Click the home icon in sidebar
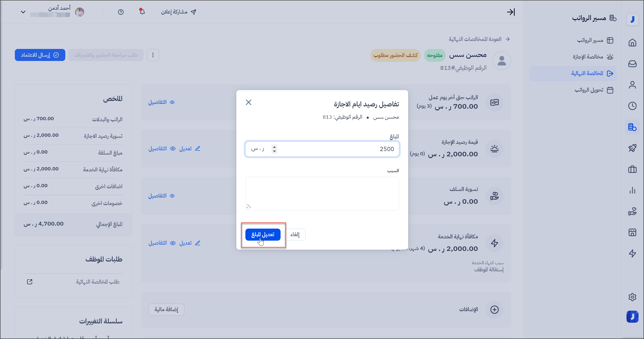This screenshot has height=339, width=644. point(632,43)
